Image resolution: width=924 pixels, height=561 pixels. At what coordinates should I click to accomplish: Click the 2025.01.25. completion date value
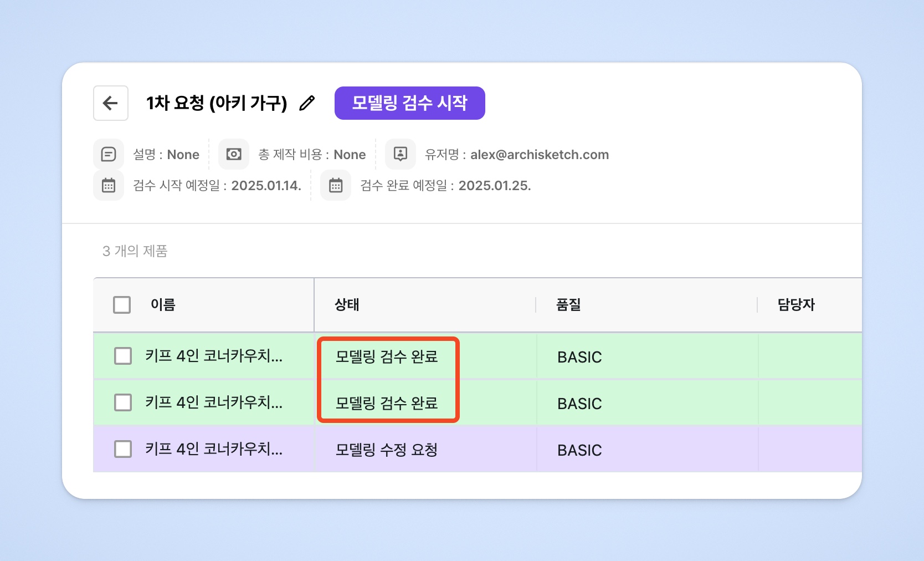495,186
